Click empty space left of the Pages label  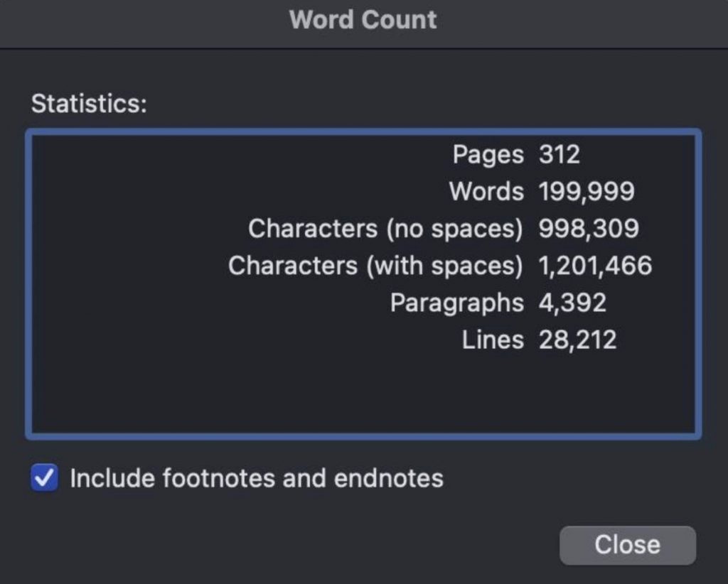pos(213,154)
